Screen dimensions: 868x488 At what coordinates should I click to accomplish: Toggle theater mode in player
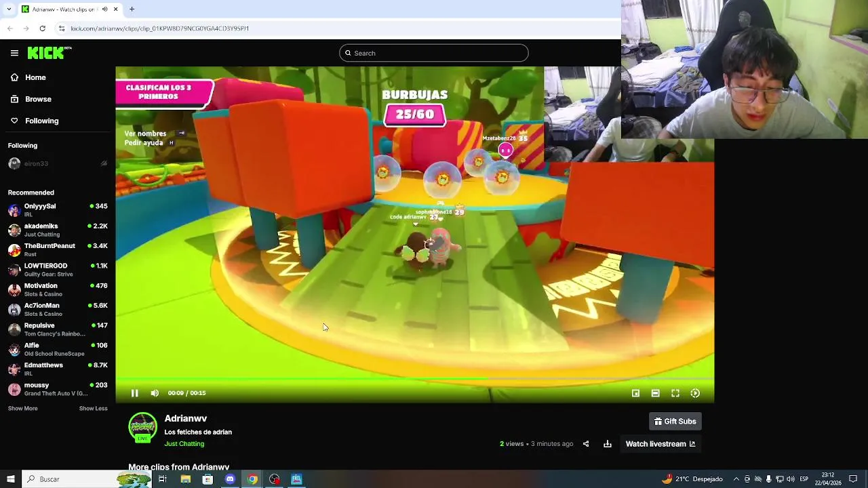(x=655, y=393)
